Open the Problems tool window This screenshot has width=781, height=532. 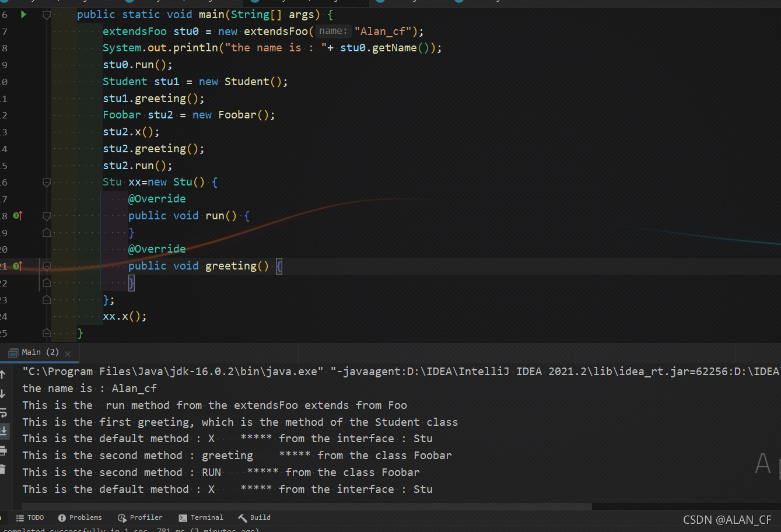80,517
